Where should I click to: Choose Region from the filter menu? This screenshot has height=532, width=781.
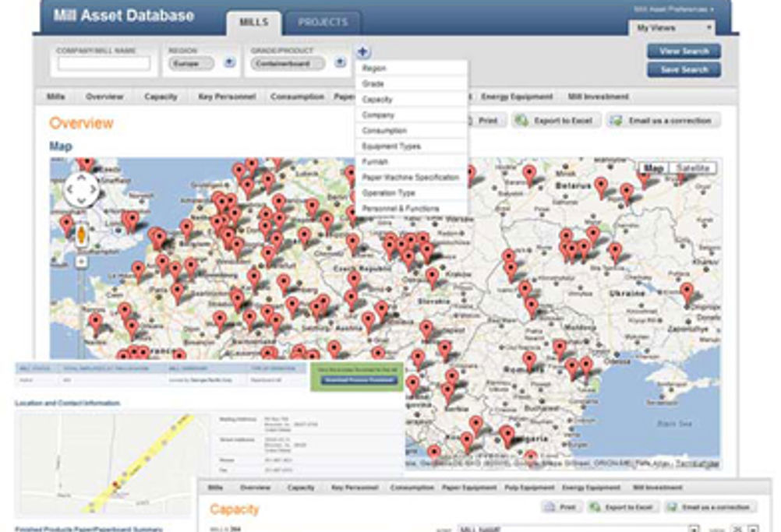[412, 69]
